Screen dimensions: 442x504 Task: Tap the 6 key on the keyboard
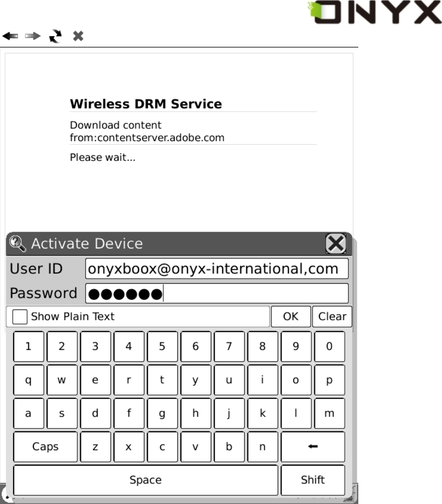click(196, 346)
